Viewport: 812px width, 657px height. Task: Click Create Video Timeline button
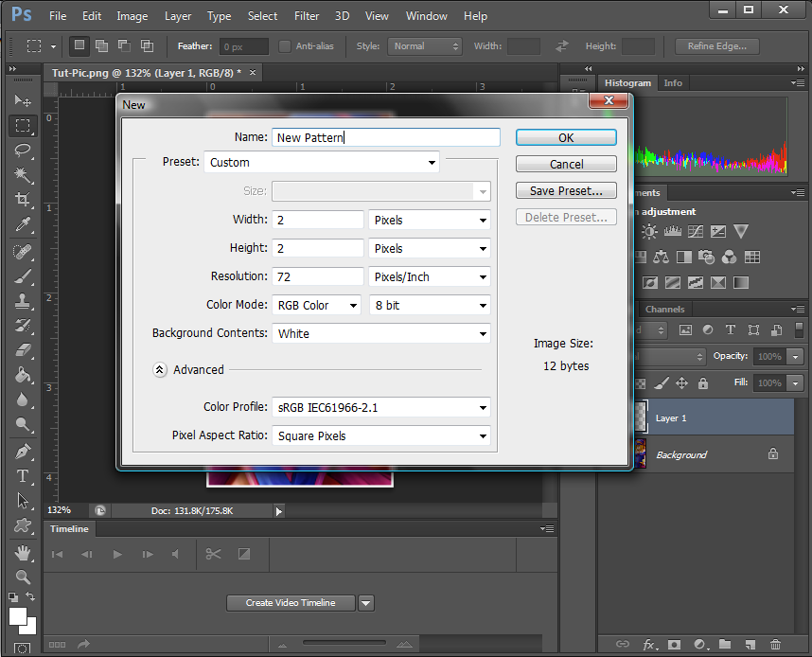coord(291,603)
